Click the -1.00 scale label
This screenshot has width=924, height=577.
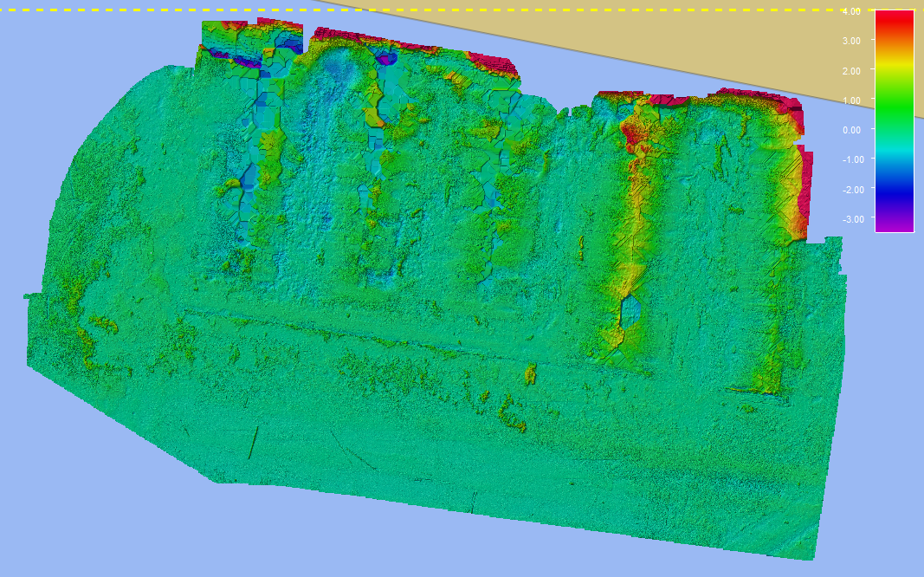[x=851, y=159]
